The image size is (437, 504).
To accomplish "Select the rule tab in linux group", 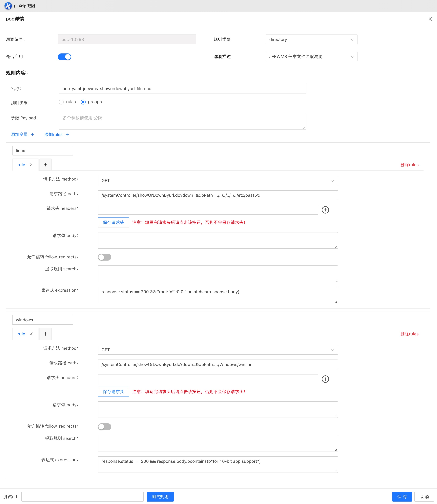I will 21,165.
